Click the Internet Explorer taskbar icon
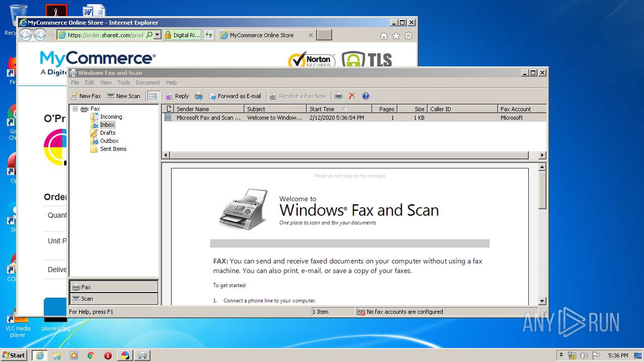The image size is (644, 362). (x=40, y=355)
